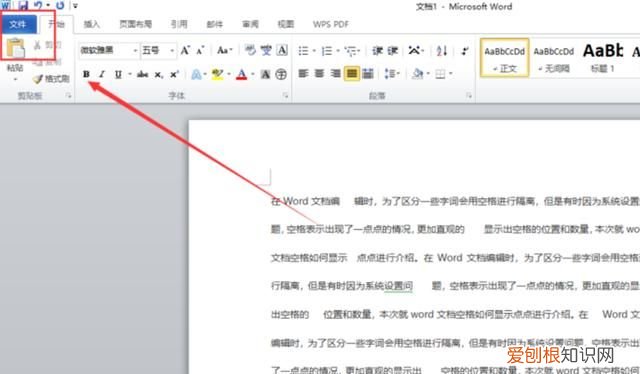Open the 文件 (File) tab

(x=18, y=24)
